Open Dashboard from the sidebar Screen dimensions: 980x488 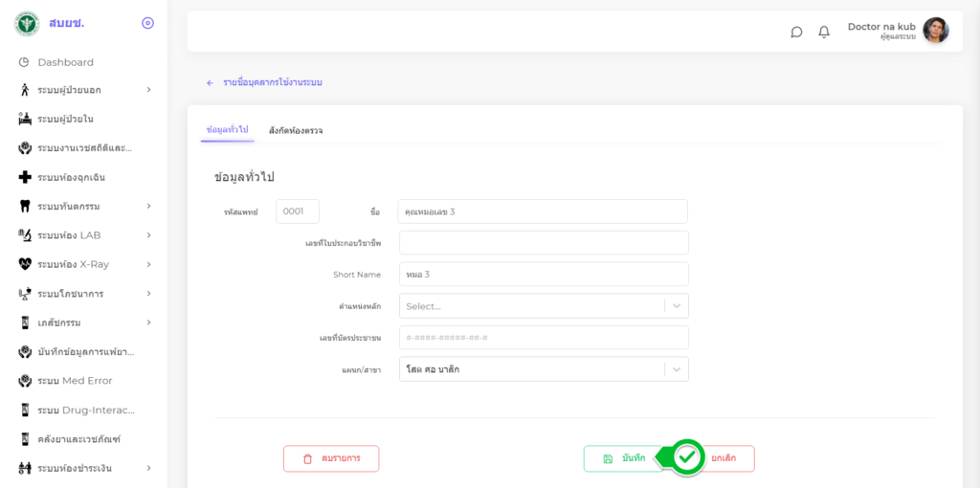pyautogui.click(x=65, y=62)
